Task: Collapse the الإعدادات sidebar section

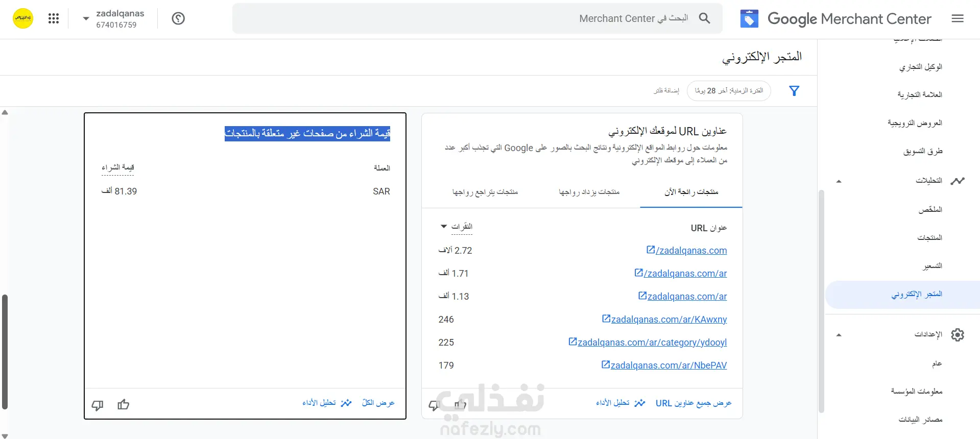Action: pyautogui.click(x=839, y=335)
